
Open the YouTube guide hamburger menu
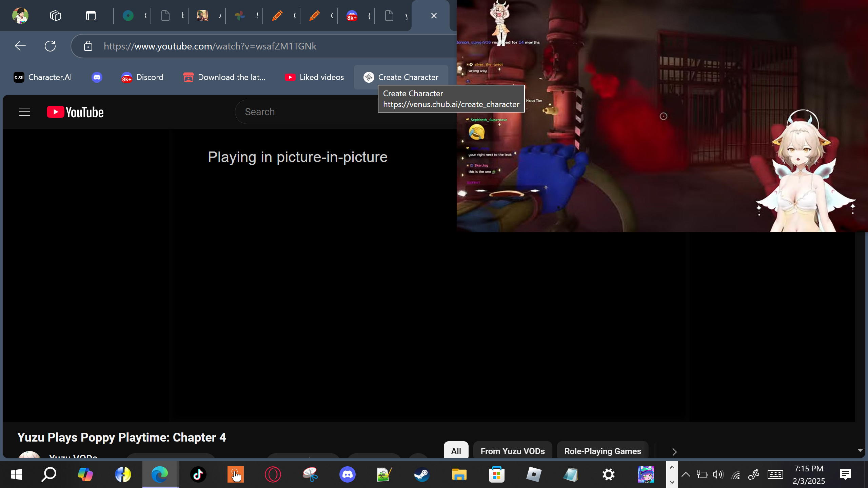[x=24, y=112]
